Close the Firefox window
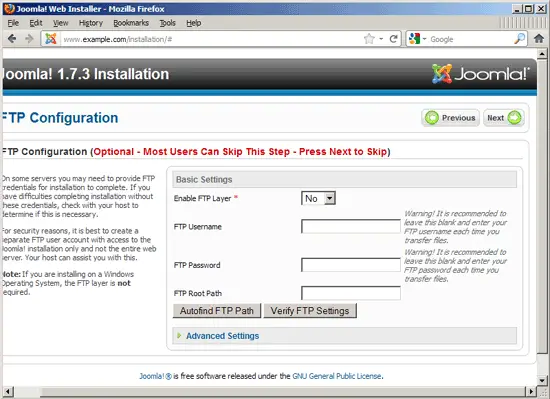This screenshot has width=550, height=399. point(541,9)
